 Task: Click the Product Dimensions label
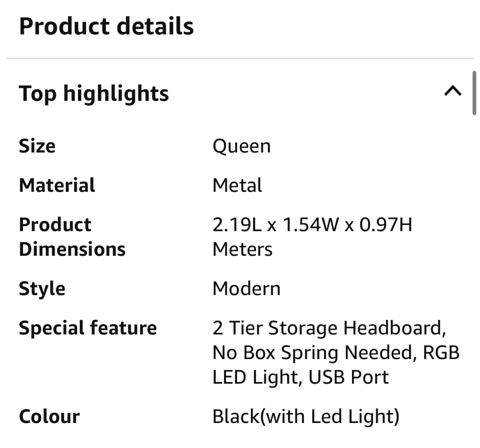coord(72,237)
